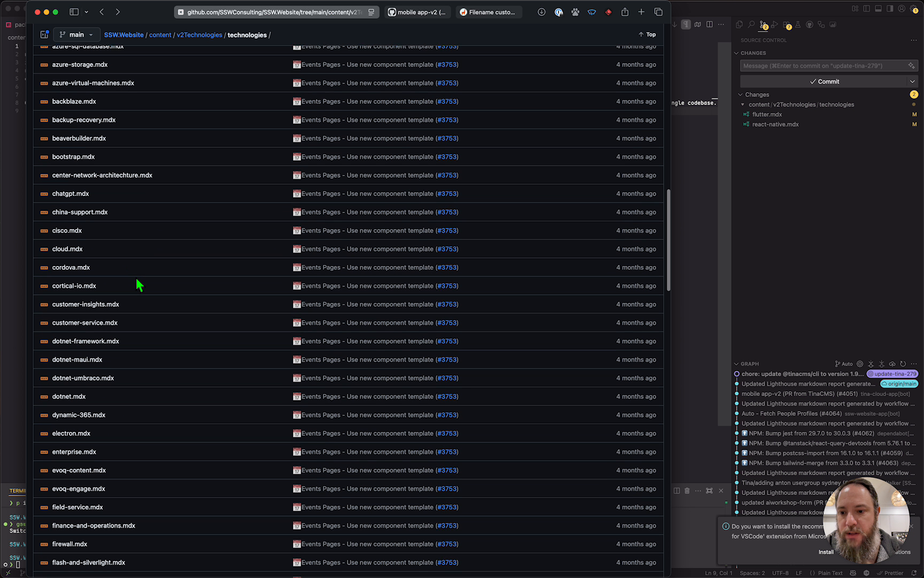Select 'mobile app-v2 (PR from TinaCMS)' commit

pyautogui.click(x=799, y=394)
